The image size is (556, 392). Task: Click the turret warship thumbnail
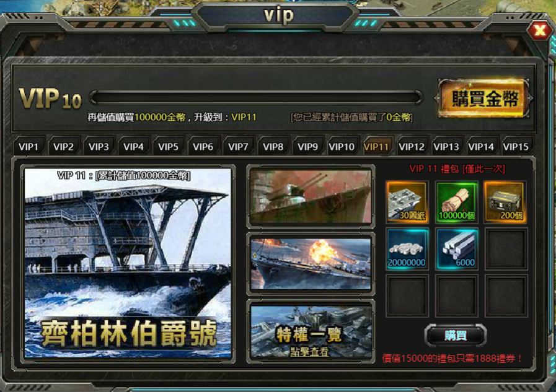click(311, 196)
